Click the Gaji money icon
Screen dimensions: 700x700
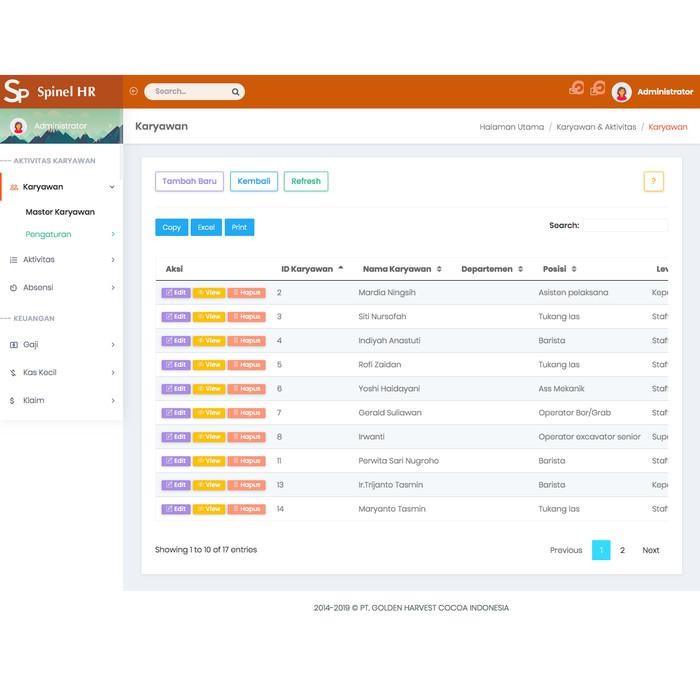pos(14,345)
